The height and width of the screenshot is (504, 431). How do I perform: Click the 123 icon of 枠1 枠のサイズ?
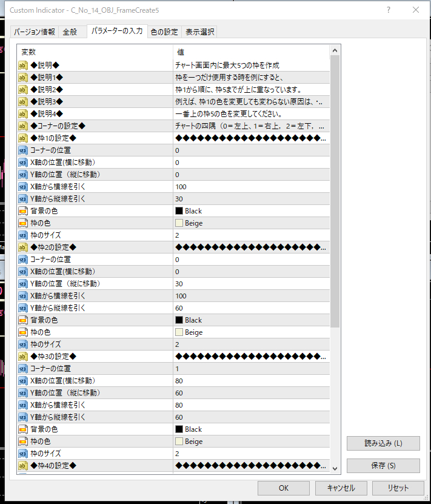tap(23, 235)
